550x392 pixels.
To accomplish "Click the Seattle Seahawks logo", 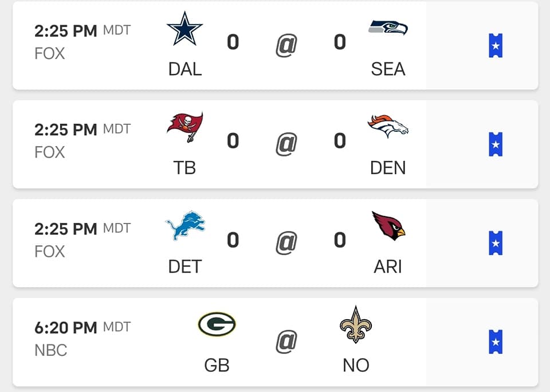I will point(388,28).
